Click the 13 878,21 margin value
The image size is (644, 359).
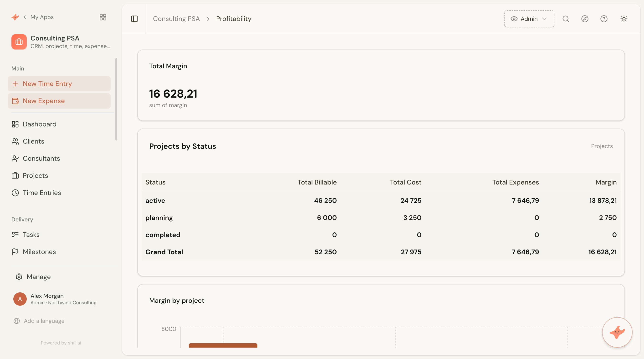(603, 200)
